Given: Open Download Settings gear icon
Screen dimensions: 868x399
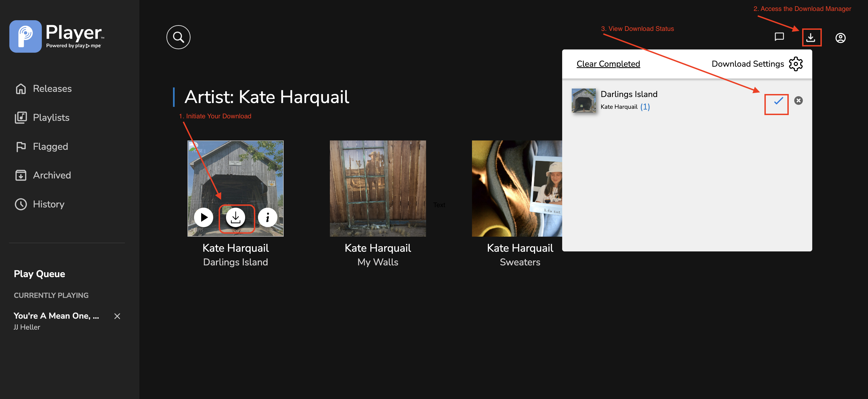Looking at the screenshot, I should pyautogui.click(x=796, y=64).
